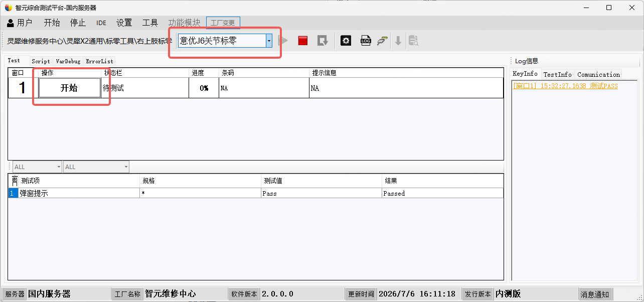Open the first ALL filter dropdown

click(38, 167)
